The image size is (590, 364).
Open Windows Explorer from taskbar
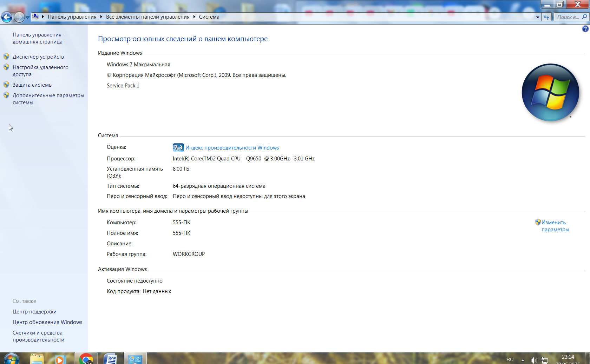[x=37, y=359]
